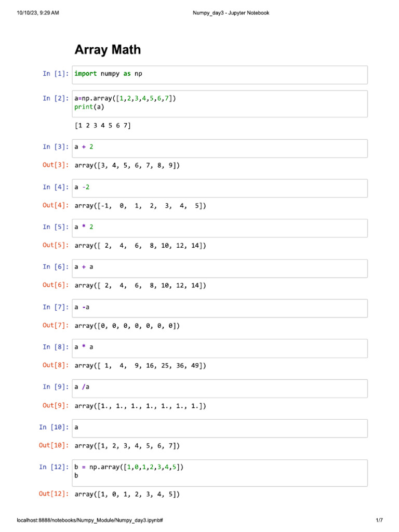The width and height of the screenshot is (399, 532).
Task: Click the Out[9]: prompt label
Action: [x=56, y=405]
